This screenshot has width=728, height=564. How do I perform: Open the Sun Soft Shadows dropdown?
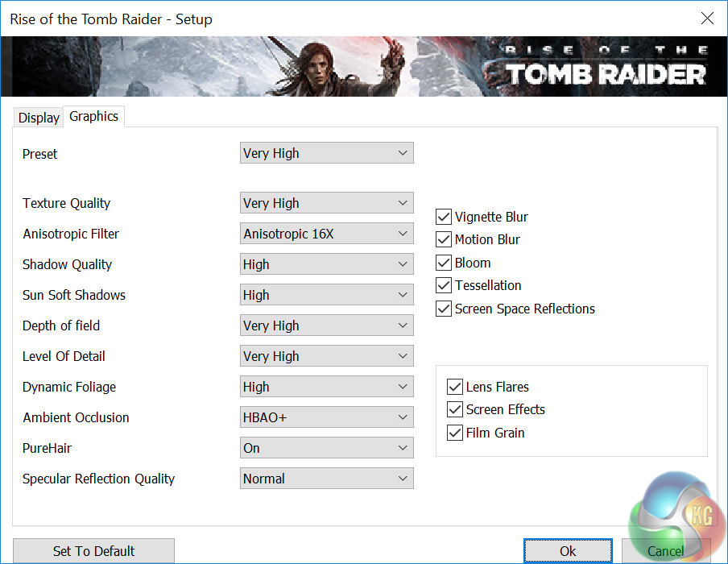click(x=326, y=295)
